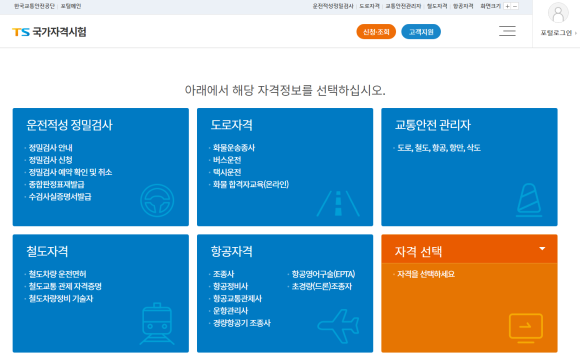The width and height of the screenshot is (580, 364).
Task: Open 포털로그인 link
Action: pyautogui.click(x=558, y=33)
